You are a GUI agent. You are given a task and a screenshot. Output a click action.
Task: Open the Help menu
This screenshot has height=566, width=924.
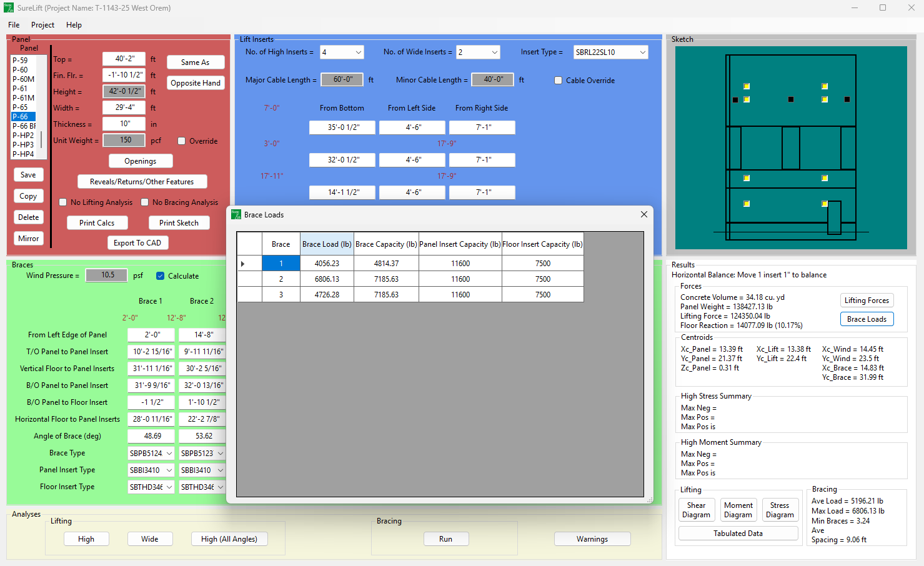[x=74, y=25]
